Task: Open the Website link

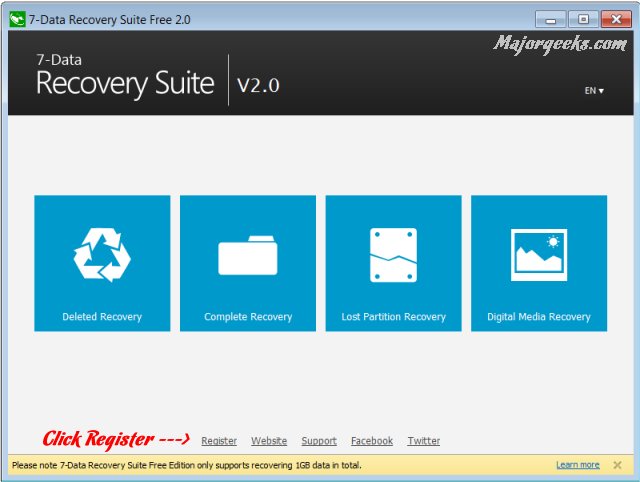Action: tap(269, 441)
